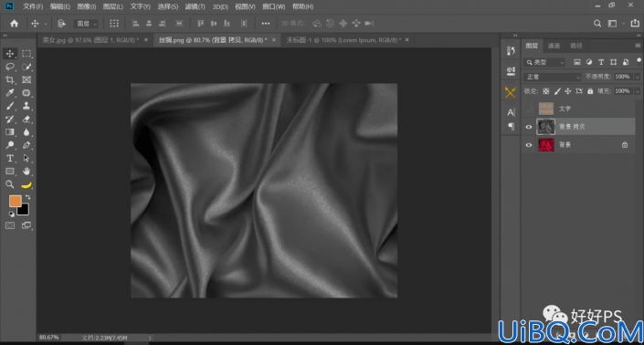
Task: Open the 文件(F) menu
Action: [33, 6]
